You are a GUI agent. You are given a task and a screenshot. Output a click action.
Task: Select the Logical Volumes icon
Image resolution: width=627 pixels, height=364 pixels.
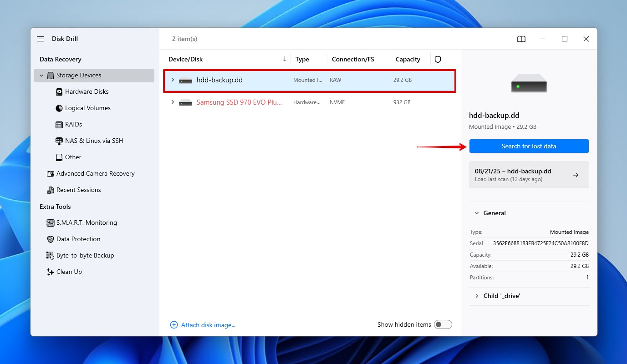click(x=59, y=108)
